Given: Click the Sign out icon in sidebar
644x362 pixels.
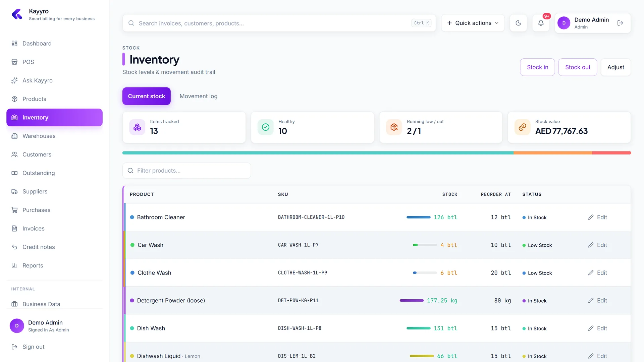Looking at the screenshot, I should [14, 347].
